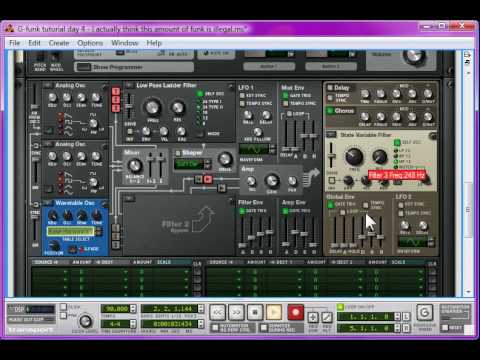Screen dimensions: 480x360
Task: Toggle red Osc 3 to Filter 1 routing button
Action: [x=116, y=108]
